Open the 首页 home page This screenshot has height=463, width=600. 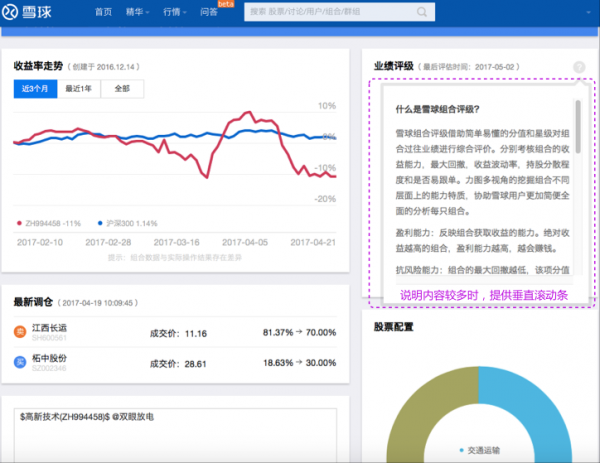pyautogui.click(x=102, y=13)
